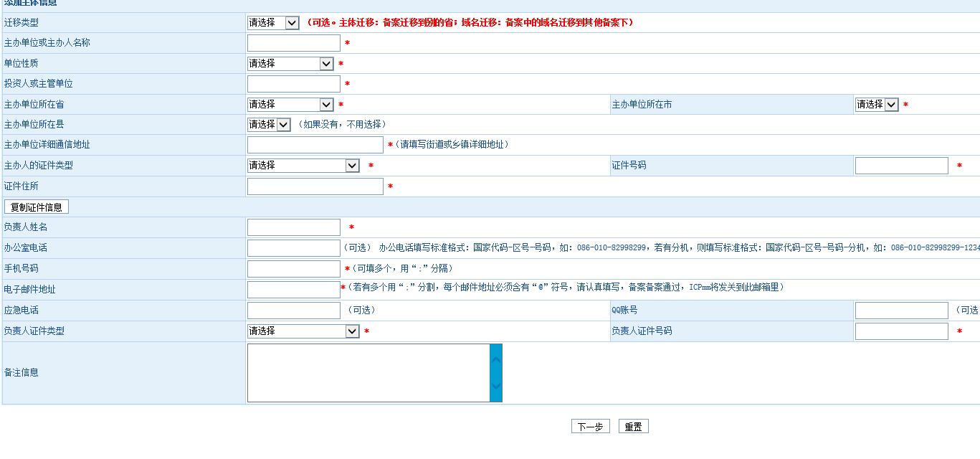
Task: Expand the 主办人的证件类型 dropdown
Action: click(x=303, y=166)
